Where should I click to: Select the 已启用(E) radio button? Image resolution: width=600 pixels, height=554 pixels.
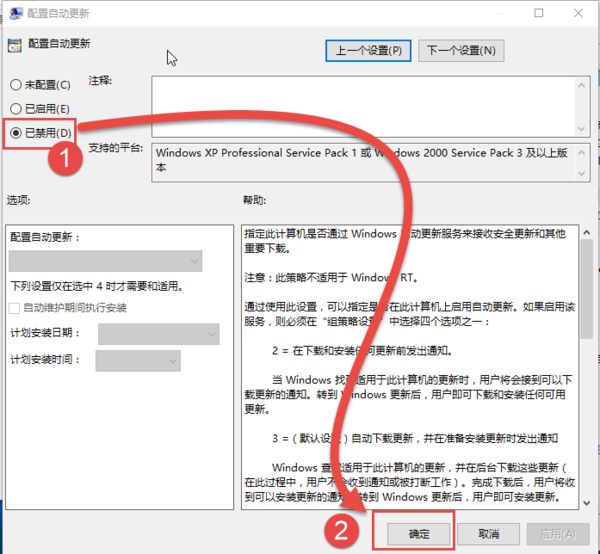click(16, 109)
